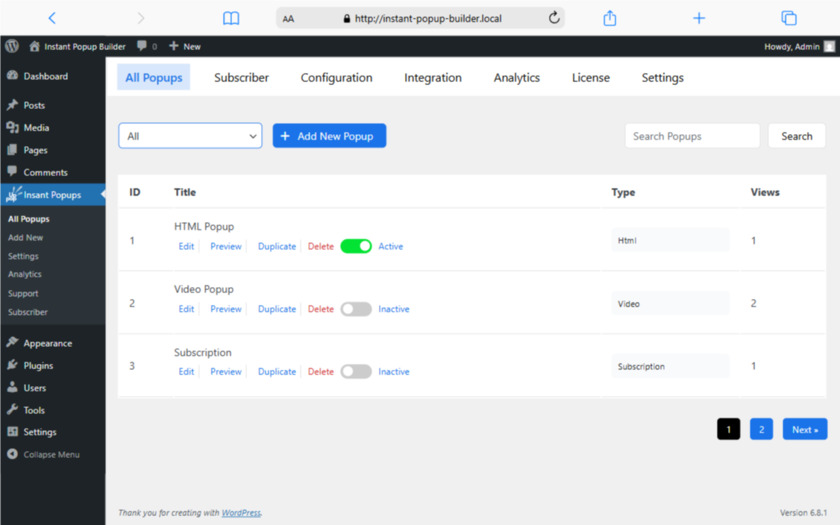Screen dimensions: 840x525
Task: Click the Add New Popup button
Action: pos(329,136)
